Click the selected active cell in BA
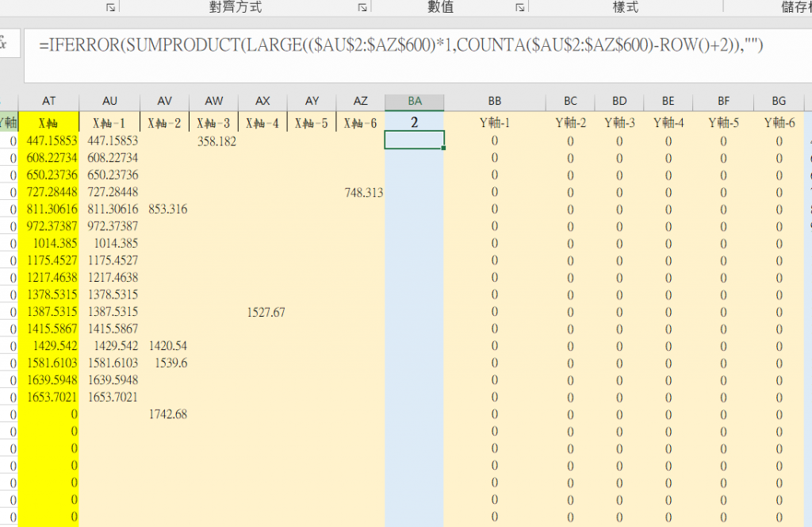 pyautogui.click(x=414, y=140)
